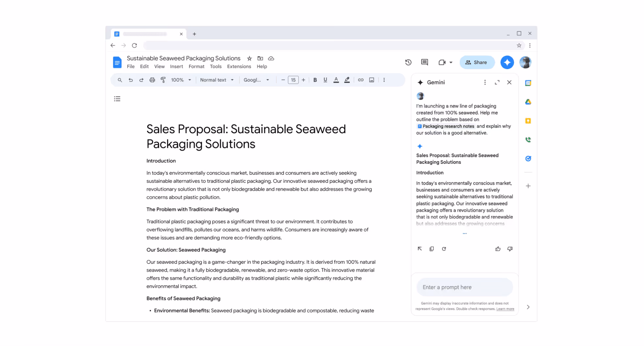Viewport: 644px width, 346px height.
Task: Hide the side panel chevron
Action: click(528, 307)
